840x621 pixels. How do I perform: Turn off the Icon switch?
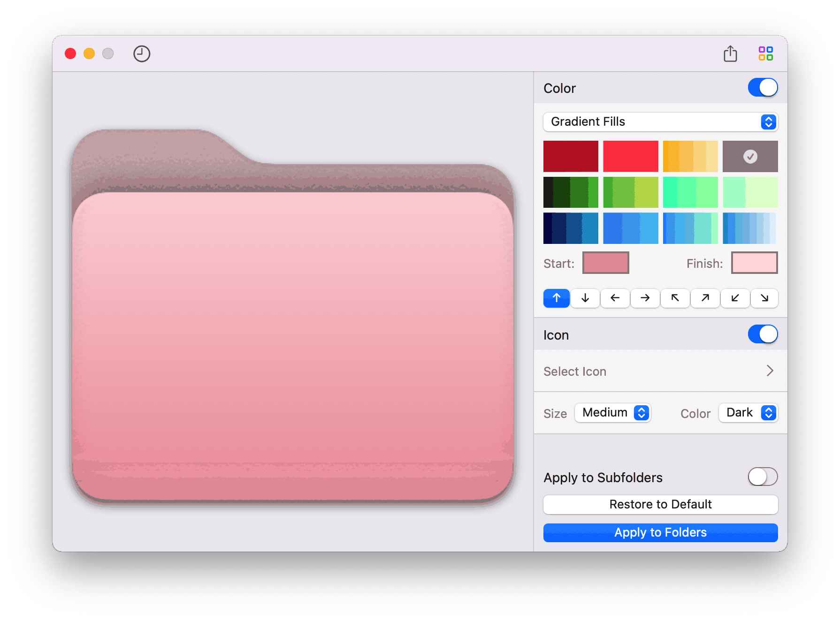click(x=763, y=334)
